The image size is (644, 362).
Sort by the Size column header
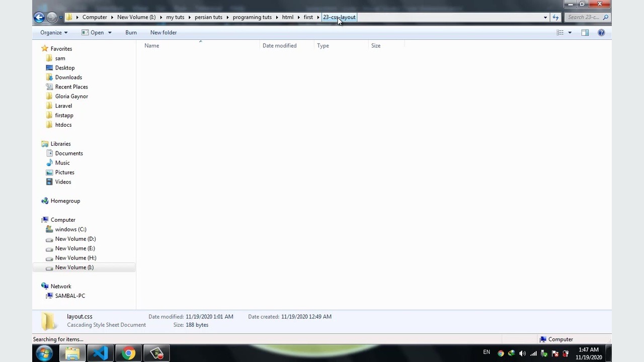pos(386,46)
